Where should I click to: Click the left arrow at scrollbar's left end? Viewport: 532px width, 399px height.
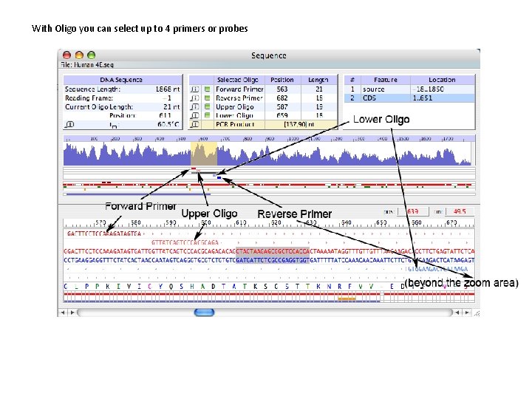pyautogui.click(x=63, y=313)
